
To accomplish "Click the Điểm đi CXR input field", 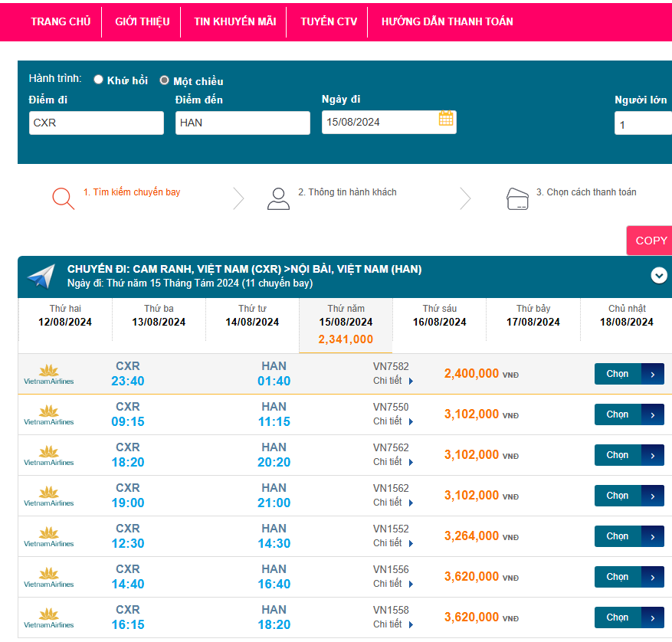I will point(97,123).
